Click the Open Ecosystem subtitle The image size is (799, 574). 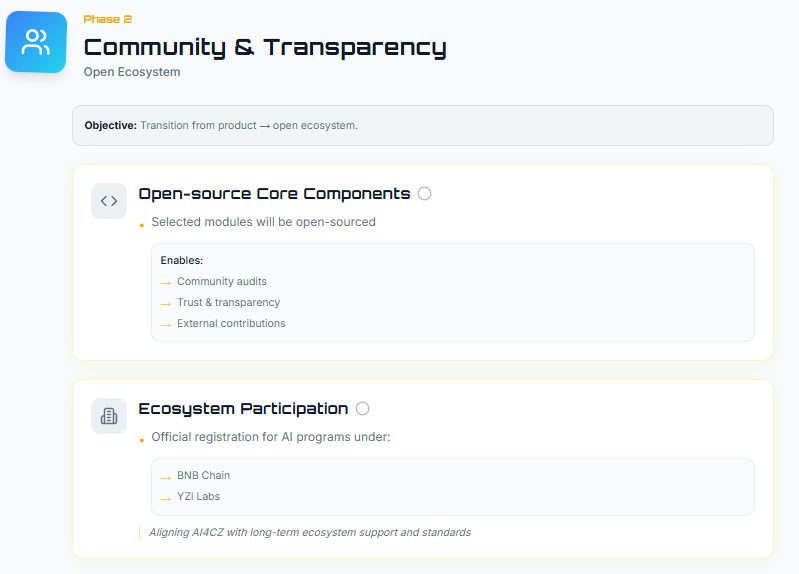tap(132, 72)
